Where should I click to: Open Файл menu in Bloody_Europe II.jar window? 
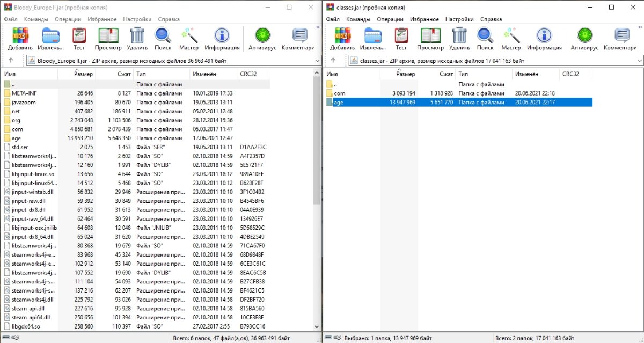[x=11, y=19]
